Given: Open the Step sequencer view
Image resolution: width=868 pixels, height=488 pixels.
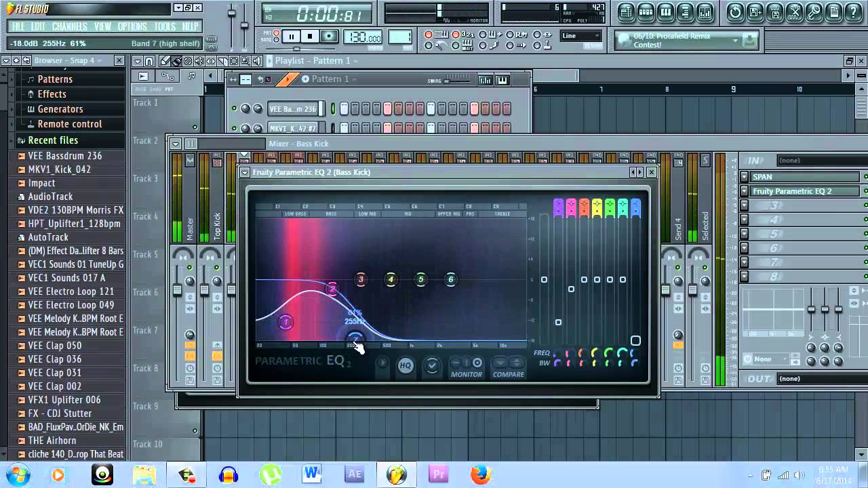Looking at the screenshot, I should point(646,12).
